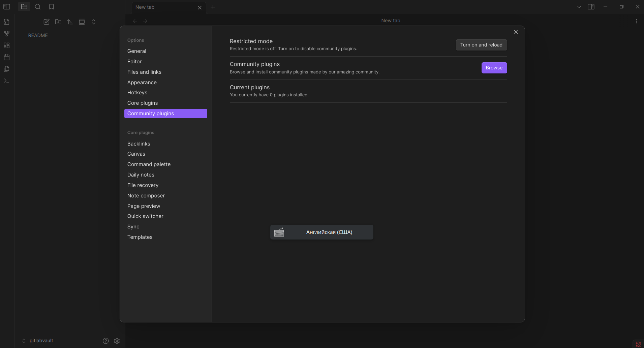644x348 pixels.
Task: Open Page preview plugin settings
Action: click(x=166, y=206)
